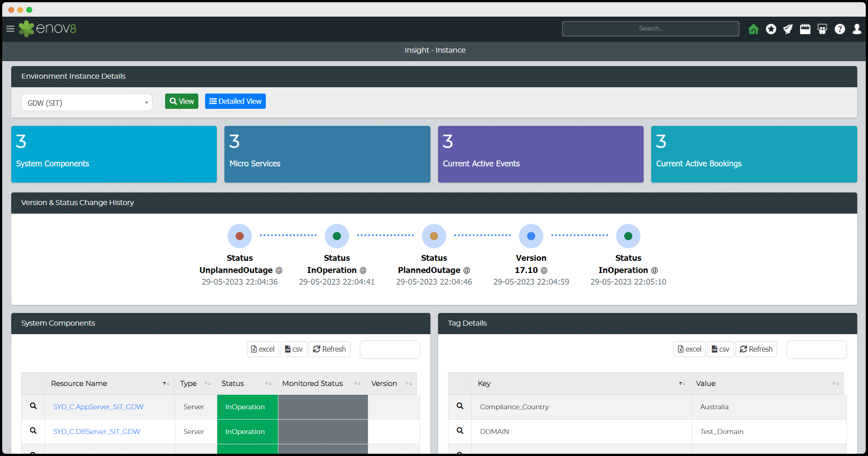
Task: Click the green home icon
Action: coord(753,29)
